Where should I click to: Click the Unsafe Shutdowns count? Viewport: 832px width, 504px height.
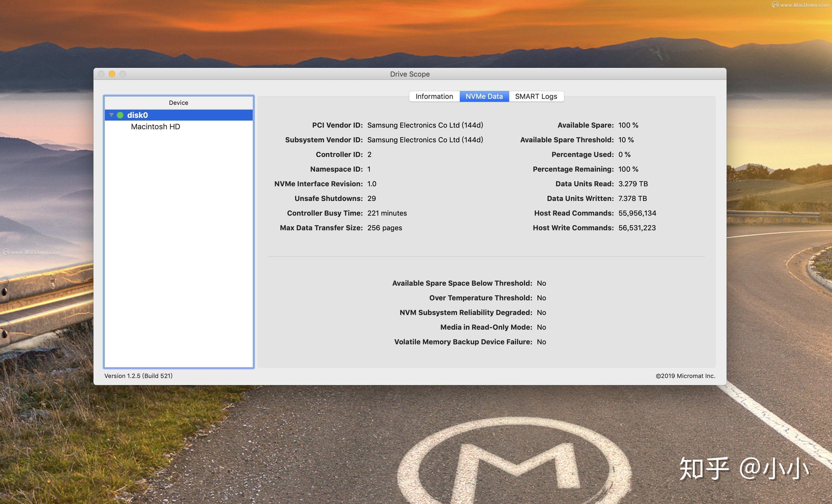(x=372, y=198)
